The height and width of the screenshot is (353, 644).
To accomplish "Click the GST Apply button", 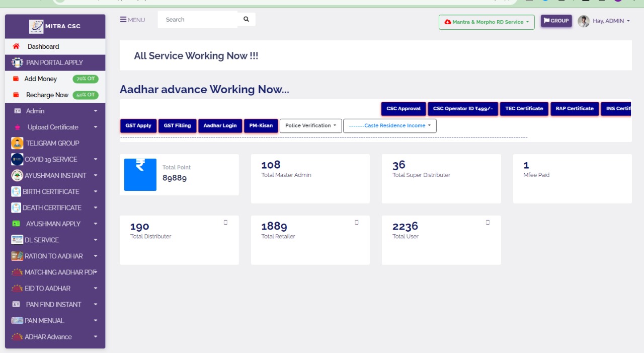I will tap(138, 126).
